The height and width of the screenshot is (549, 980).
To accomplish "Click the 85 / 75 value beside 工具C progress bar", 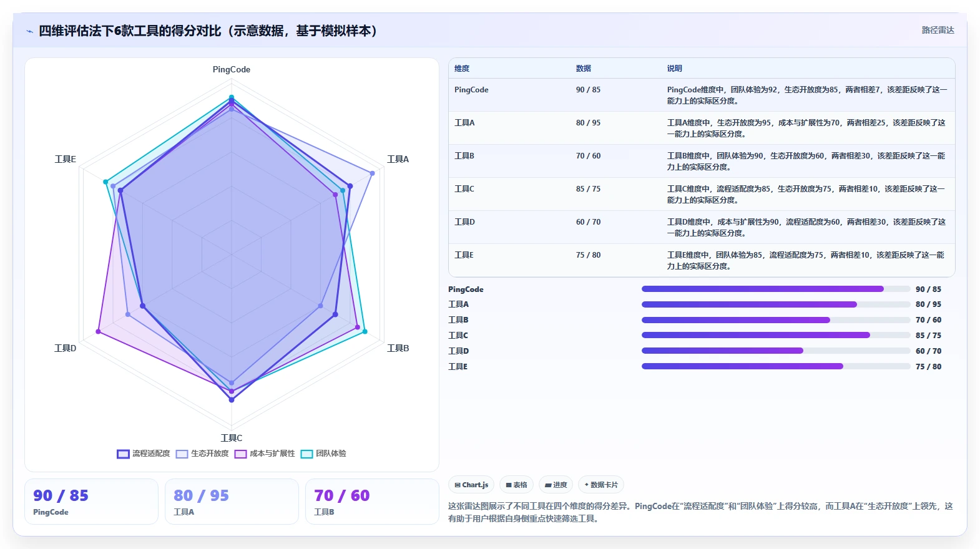I will pyautogui.click(x=928, y=336).
